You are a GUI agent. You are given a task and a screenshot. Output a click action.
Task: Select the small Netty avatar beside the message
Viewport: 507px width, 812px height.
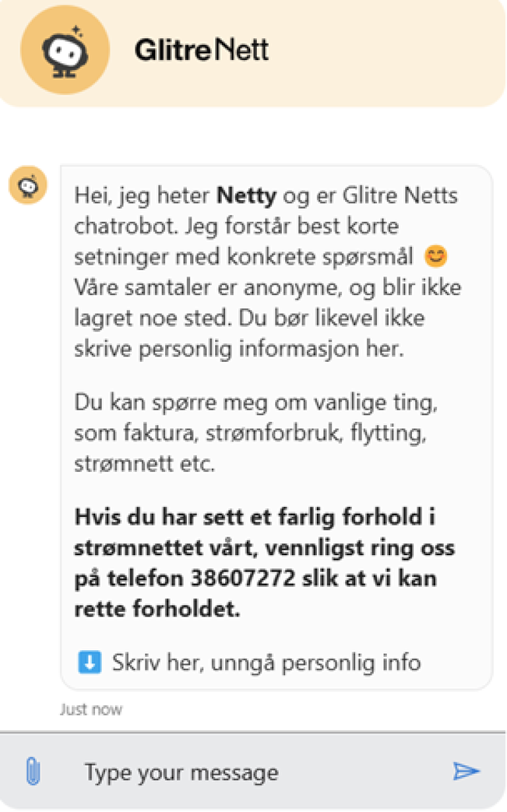[x=28, y=186]
